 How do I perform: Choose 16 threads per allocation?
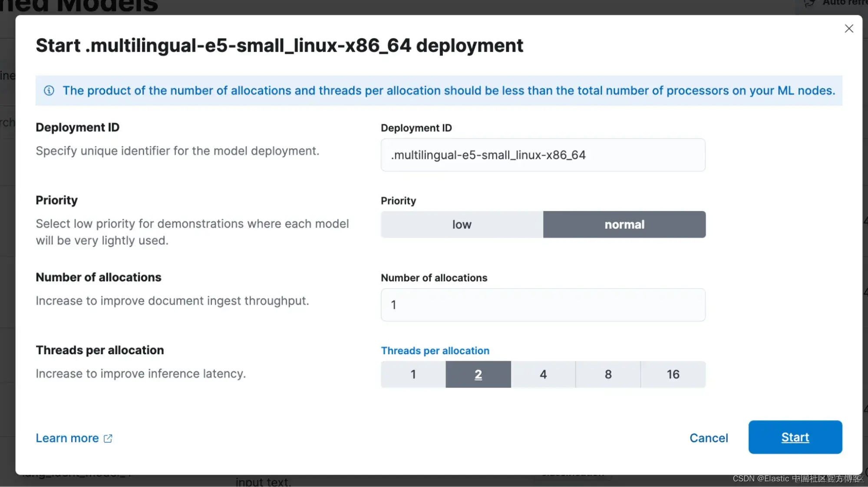pyautogui.click(x=673, y=374)
